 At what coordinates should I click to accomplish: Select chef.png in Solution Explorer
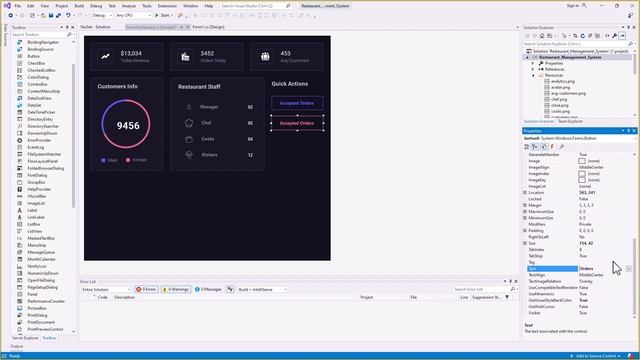559,99
